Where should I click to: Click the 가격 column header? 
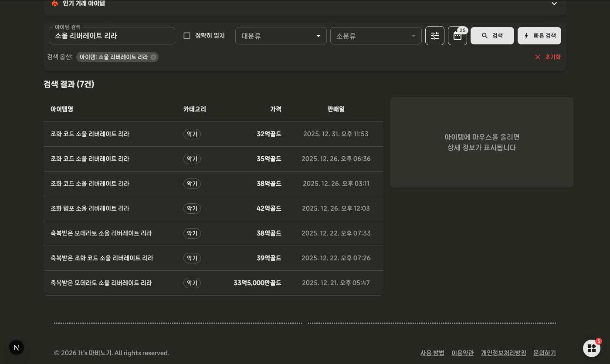point(276,109)
